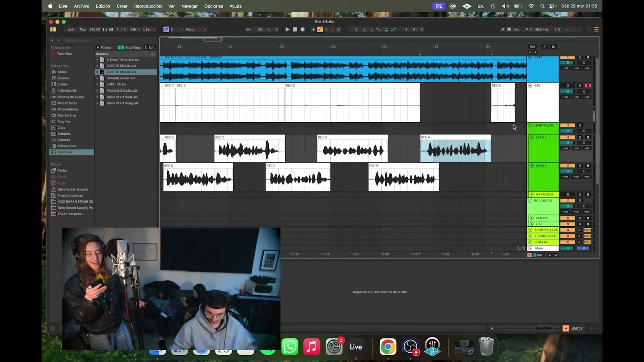Expand 8-Track Template.als file
This screenshot has width=644, height=362.
pos(98,60)
